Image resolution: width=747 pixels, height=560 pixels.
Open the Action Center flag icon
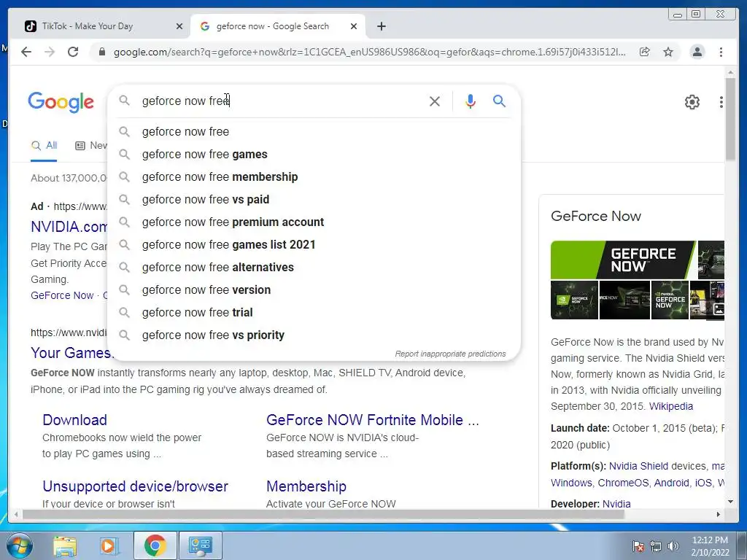(638, 546)
